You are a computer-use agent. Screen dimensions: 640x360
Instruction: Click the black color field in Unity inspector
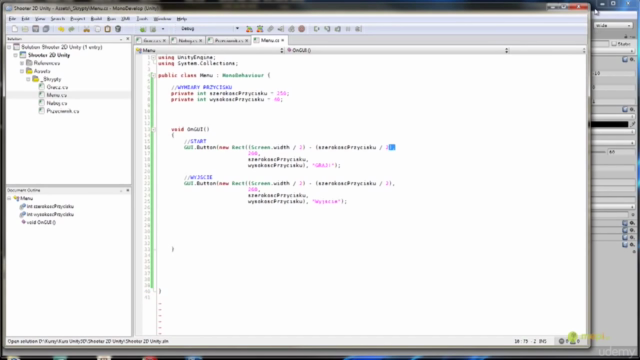609,124
